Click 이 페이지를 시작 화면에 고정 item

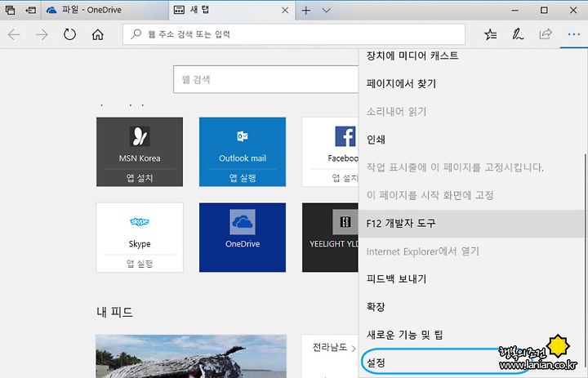(x=471, y=195)
